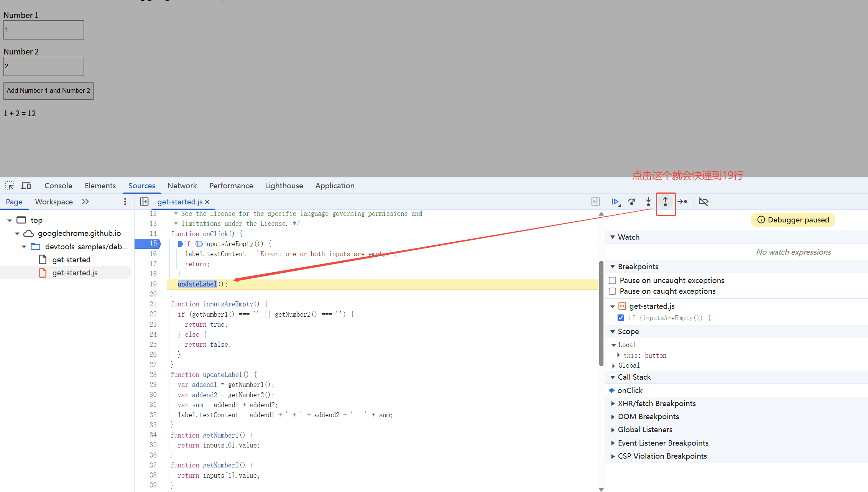
Task: Enable Pause on uncaught exceptions
Action: (613, 281)
